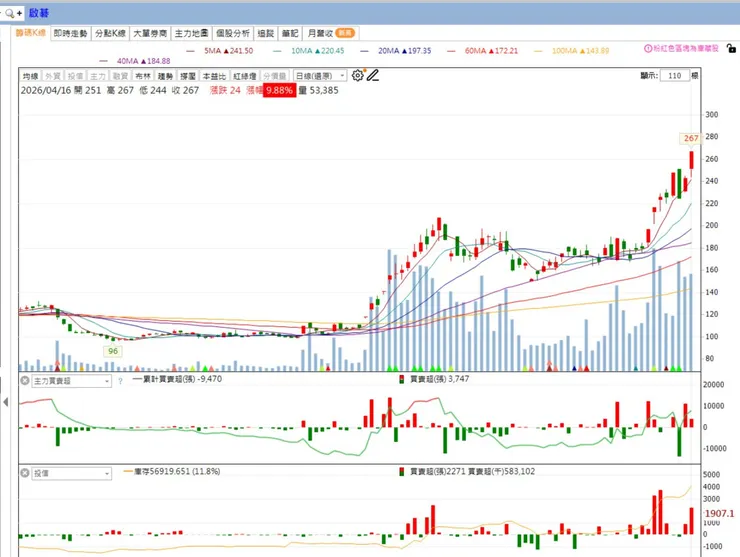Select the pencil drawing tool
Screen dimensions: 740x557
373,76
